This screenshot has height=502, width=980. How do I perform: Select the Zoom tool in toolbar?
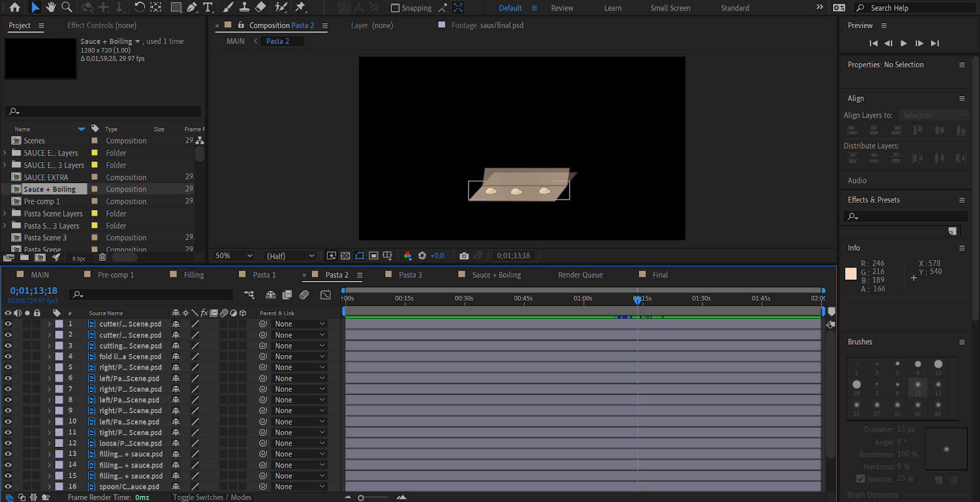point(67,7)
